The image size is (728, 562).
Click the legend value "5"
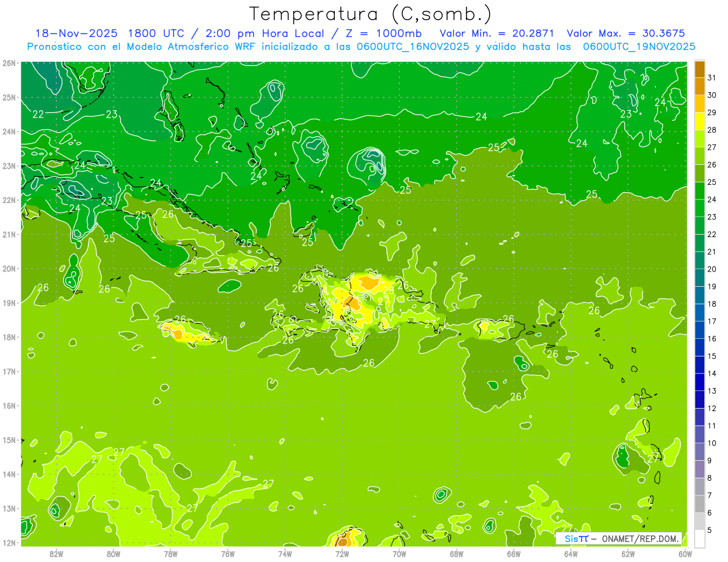[710, 530]
